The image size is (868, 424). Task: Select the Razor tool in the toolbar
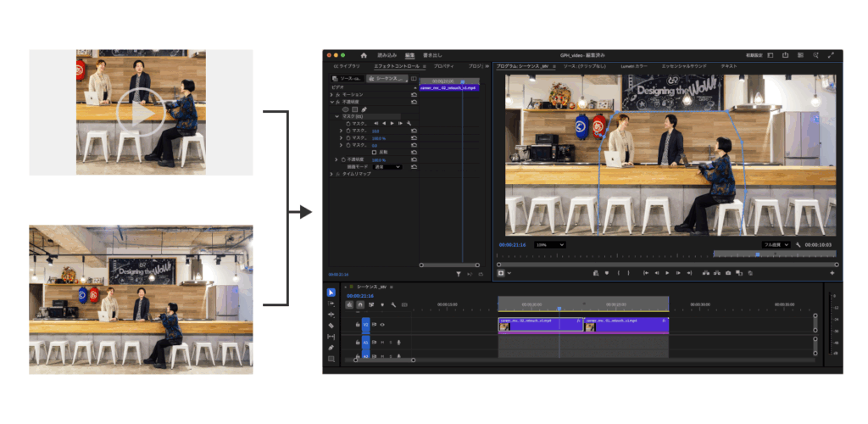[331, 326]
